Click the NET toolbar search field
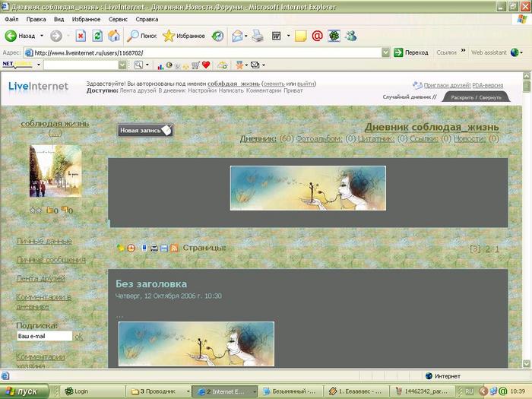 (81, 65)
